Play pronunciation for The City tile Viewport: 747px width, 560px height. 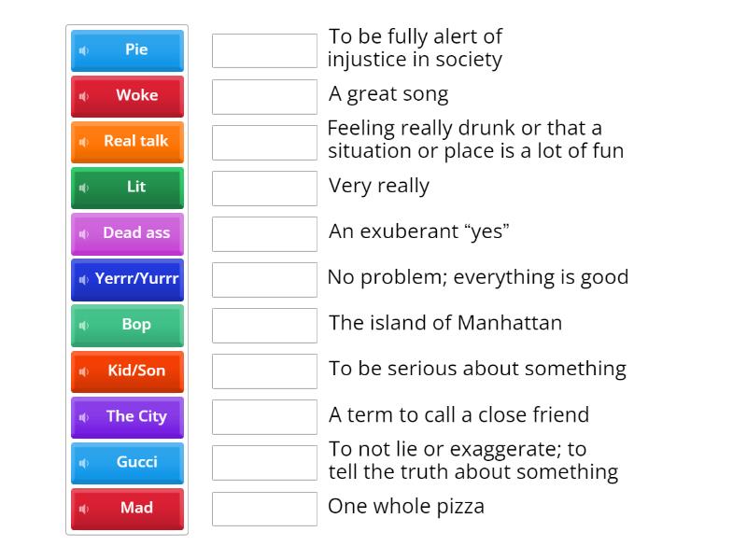tap(84, 416)
